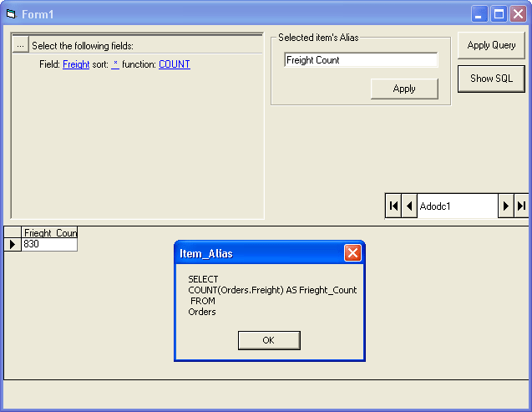This screenshot has height=412, width=532.
Task: Run the Apply Query button
Action: 491,45
